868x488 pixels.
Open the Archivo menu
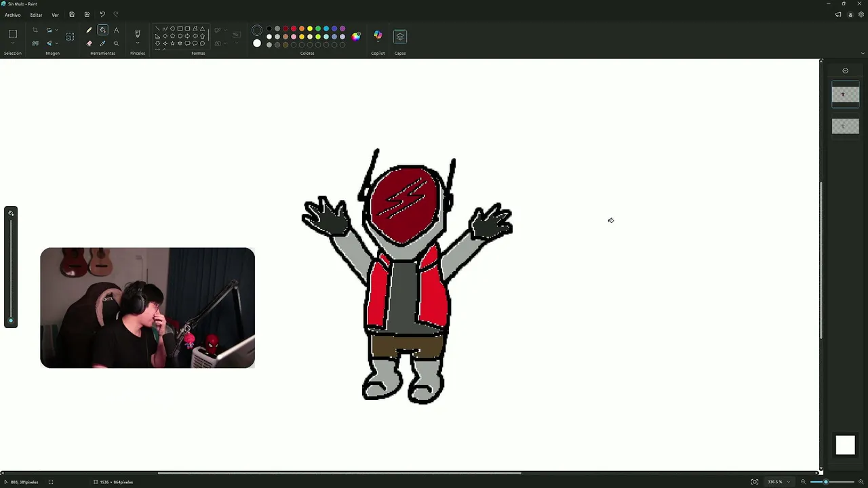pos(13,15)
